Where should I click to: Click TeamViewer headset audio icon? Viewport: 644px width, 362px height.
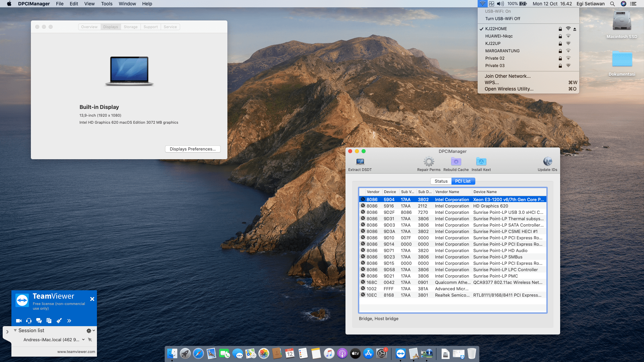pyautogui.click(x=29, y=321)
